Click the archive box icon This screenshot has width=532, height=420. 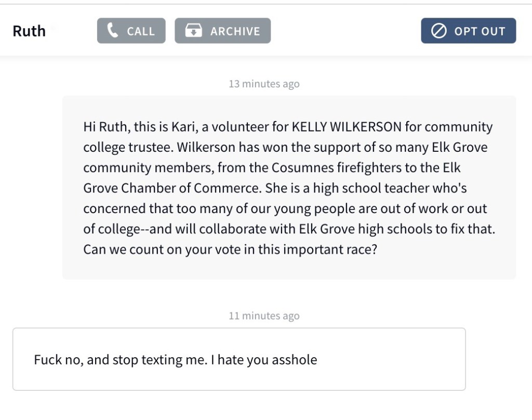(x=193, y=31)
